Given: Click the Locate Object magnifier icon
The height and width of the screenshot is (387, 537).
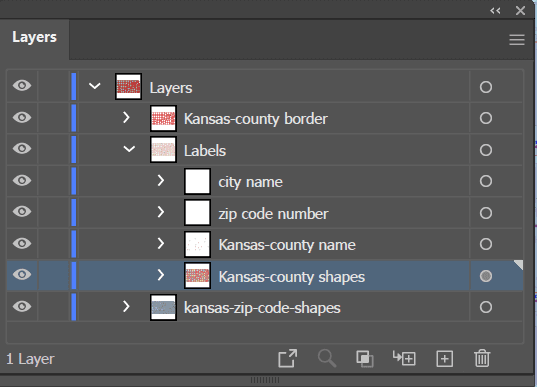Looking at the screenshot, I should pyautogui.click(x=327, y=359).
